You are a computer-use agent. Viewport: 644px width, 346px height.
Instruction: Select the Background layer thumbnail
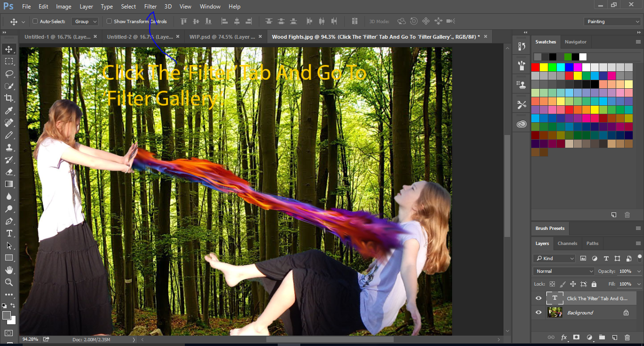tap(555, 312)
